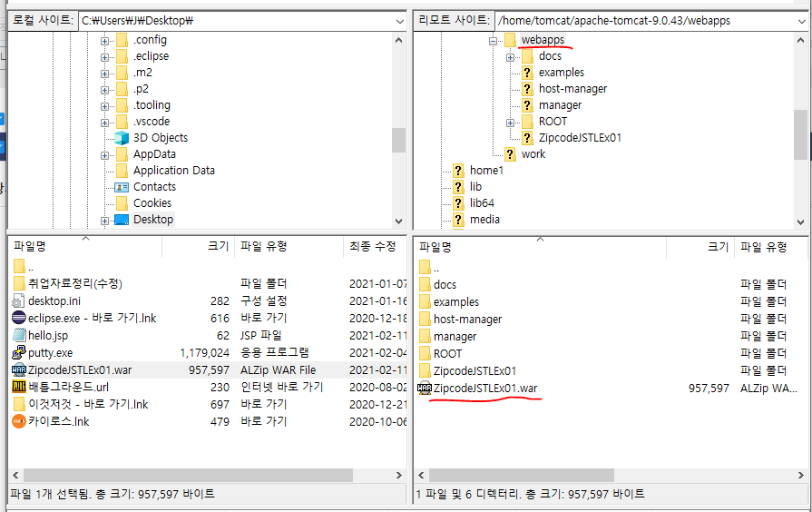The image size is (812, 512).
Task: Open the local site path dropdown
Action: pyautogui.click(x=400, y=21)
